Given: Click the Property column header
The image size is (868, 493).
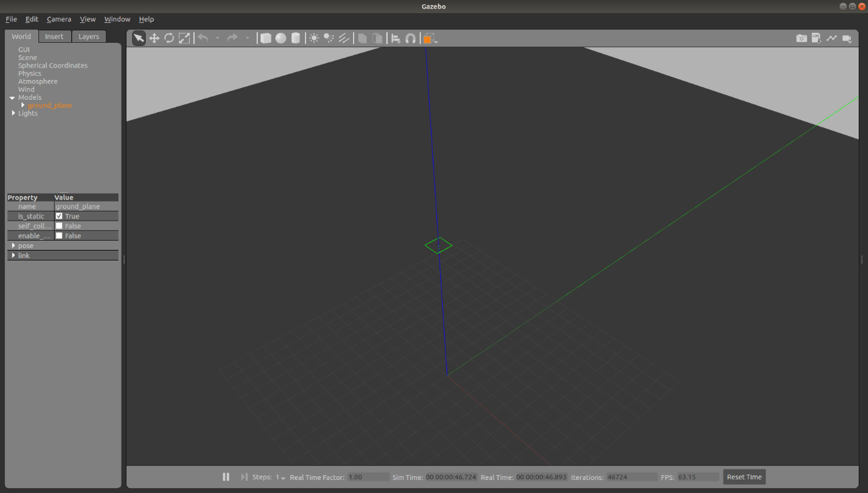Looking at the screenshot, I should point(30,197).
